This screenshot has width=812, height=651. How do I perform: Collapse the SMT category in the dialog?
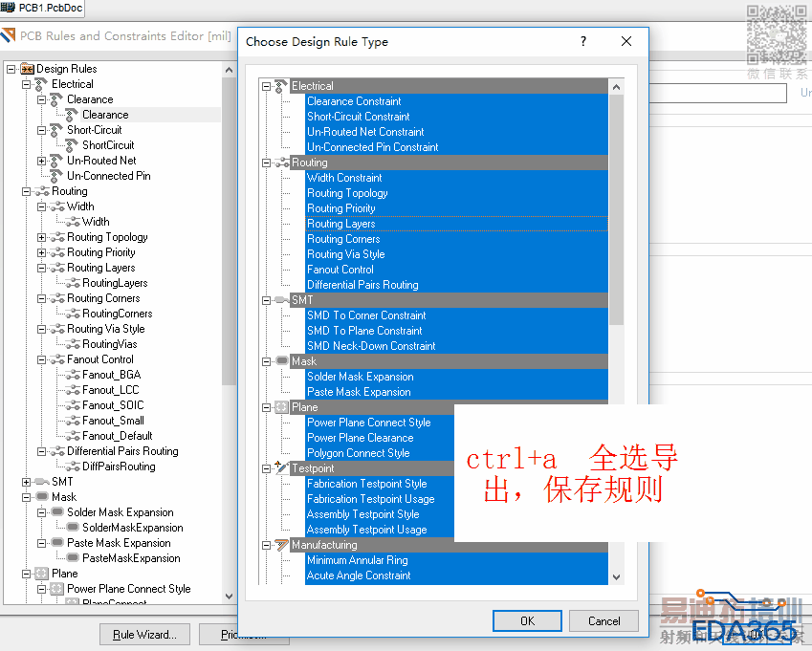266,300
